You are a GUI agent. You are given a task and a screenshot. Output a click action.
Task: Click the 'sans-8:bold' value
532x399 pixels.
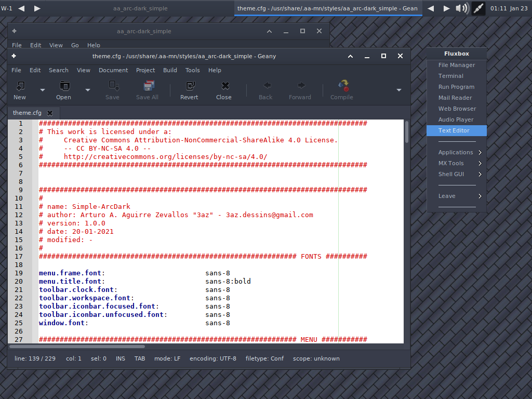click(228, 281)
